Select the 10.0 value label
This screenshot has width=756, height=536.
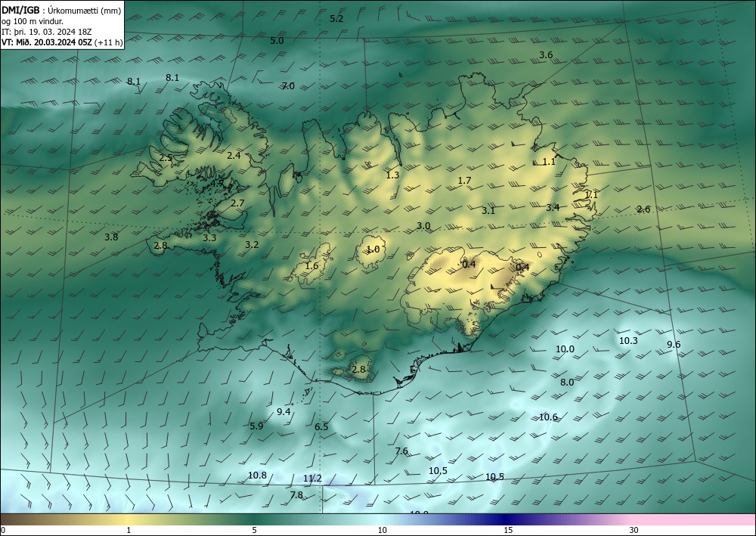pos(565,349)
